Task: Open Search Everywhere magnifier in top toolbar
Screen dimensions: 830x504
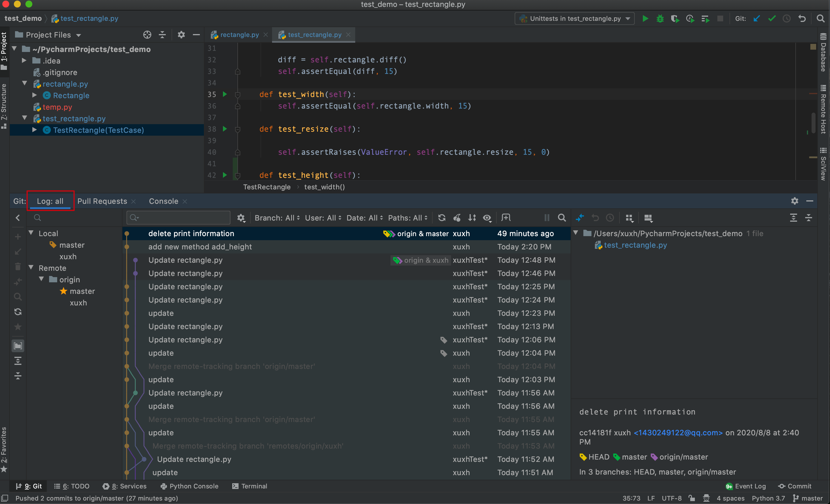Action: pyautogui.click(x=820, y=18)
